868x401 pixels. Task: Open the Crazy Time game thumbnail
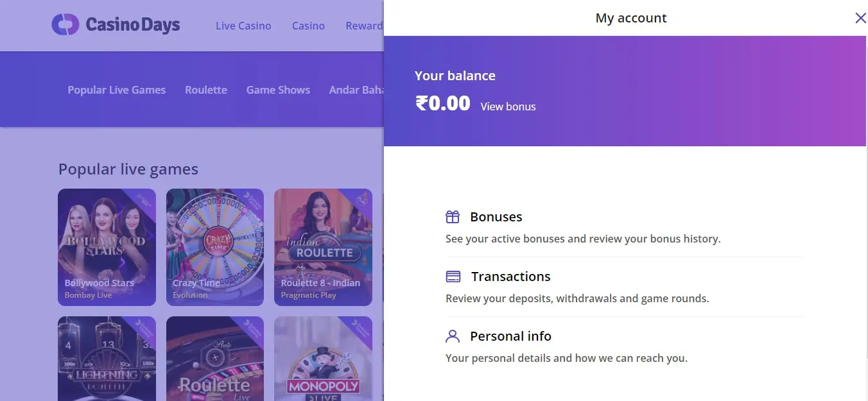coord(215,247)
